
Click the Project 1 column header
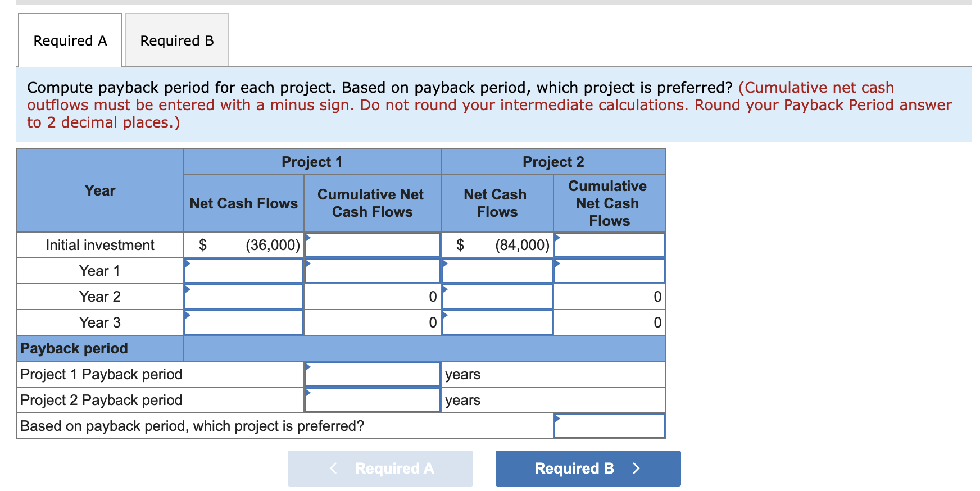(x=312, y=162)
